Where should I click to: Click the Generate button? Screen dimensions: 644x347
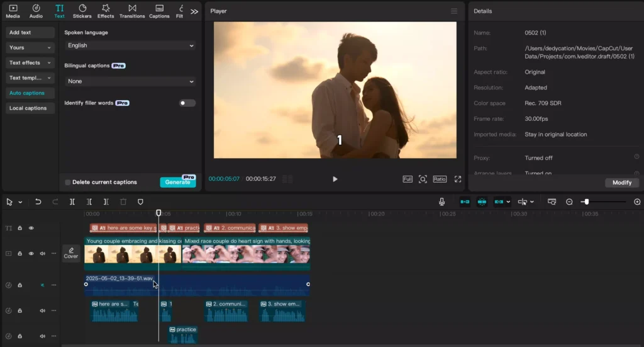click(178, 182)
